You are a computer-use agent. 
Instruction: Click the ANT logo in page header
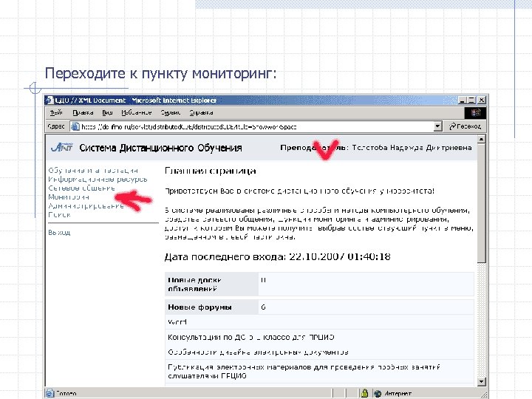(62, 147)
